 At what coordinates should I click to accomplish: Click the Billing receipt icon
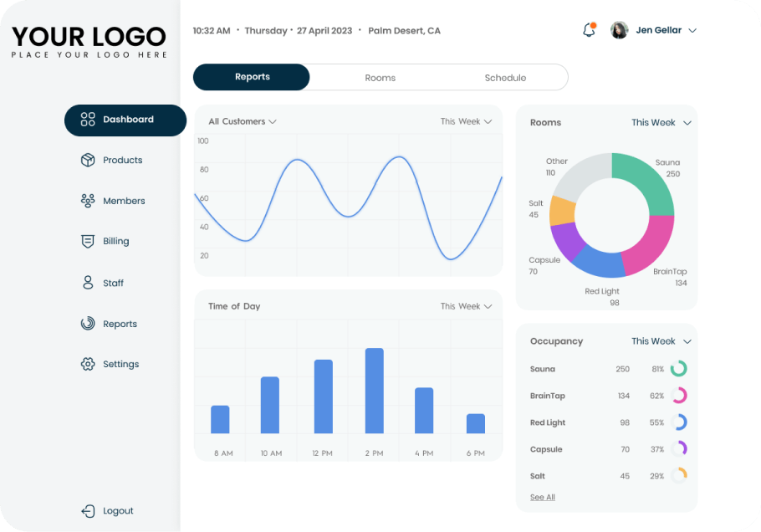(x=88, y=241)
